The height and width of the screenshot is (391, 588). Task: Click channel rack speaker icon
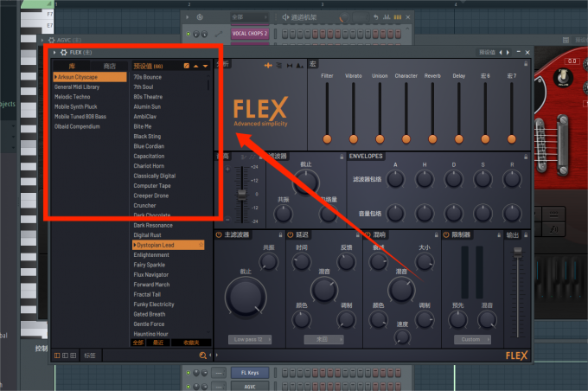(x=285, y=17)
